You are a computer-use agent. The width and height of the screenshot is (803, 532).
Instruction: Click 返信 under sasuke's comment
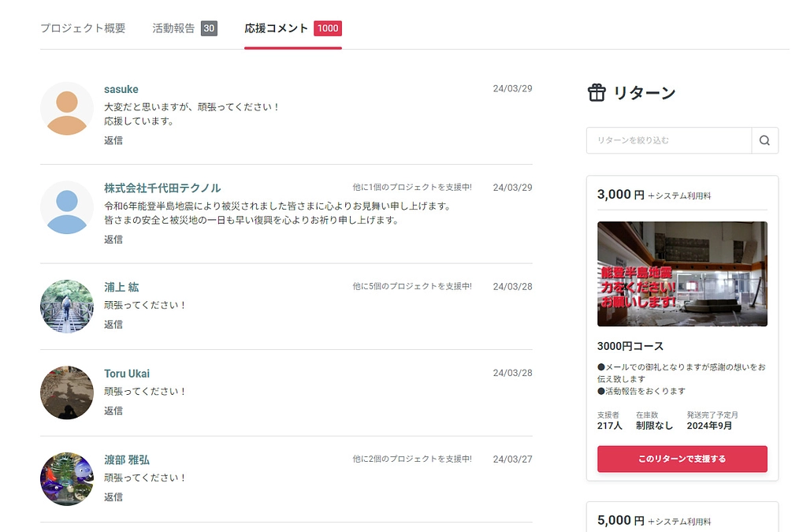click(x=113, y=140)
